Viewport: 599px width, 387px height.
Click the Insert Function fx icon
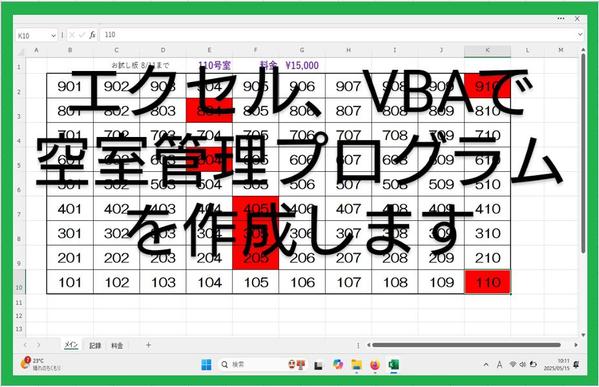point(92,35)
